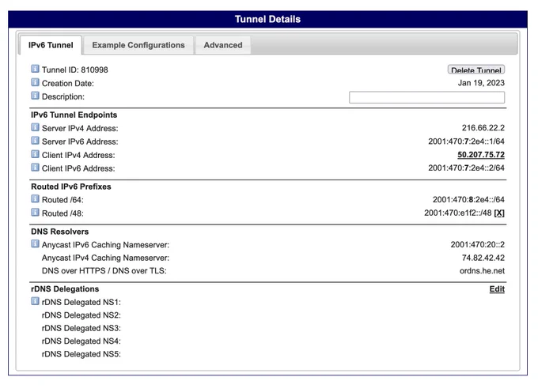Click the info icon beside Description
The image size is (538, 392).
35,96
